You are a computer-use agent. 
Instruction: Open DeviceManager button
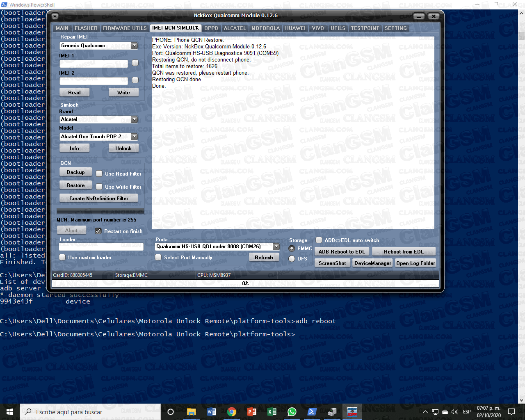click(372, 263)
